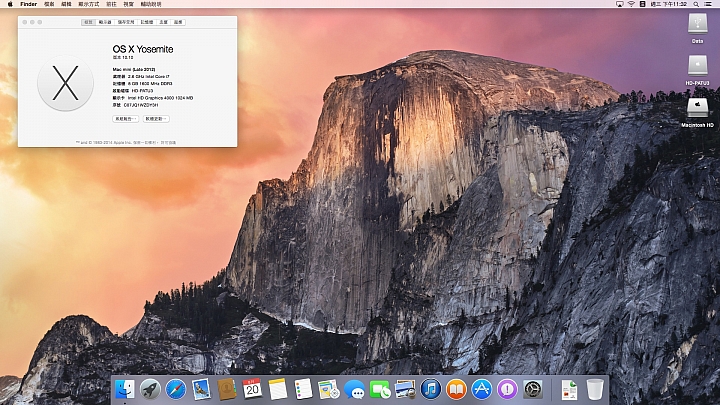
Task: Close the About This Mac window
Action: click(x=25, y=22)
